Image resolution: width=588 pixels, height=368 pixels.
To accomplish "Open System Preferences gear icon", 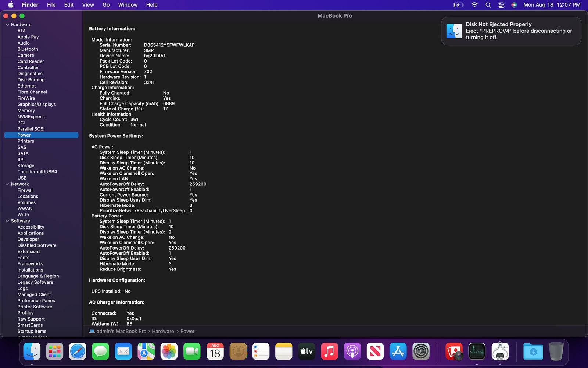I will pyautogui.click(x=421, y=352).
